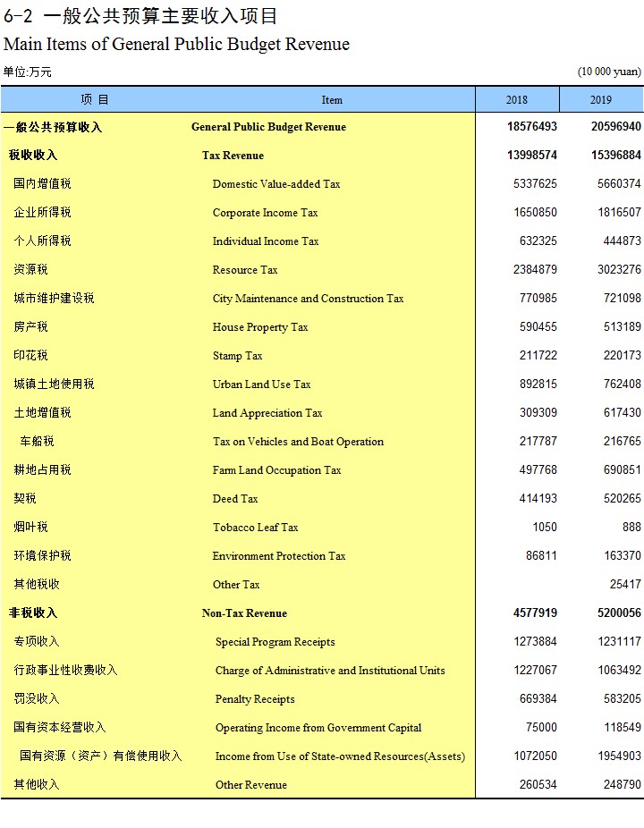Click 'Corporate Income Tax' label
Image resolution: width=644 pixels, height=828 pixels.
tap(266, 213)
